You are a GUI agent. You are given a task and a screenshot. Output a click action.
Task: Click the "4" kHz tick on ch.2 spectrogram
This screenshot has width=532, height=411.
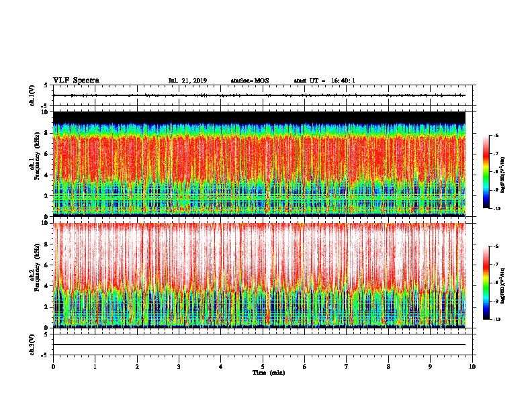click(46, 286)
